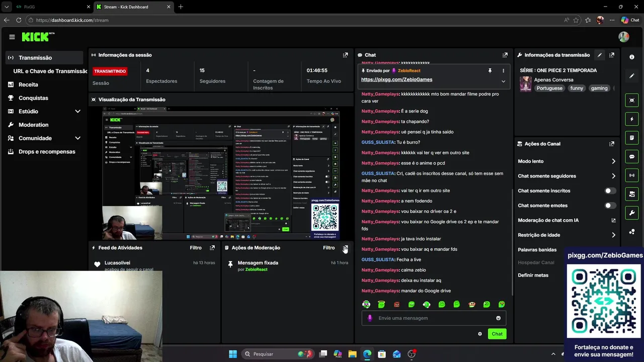Unpin the pinned chat message
Viewport: 644px width, 362px height.
tap(490, 71)
